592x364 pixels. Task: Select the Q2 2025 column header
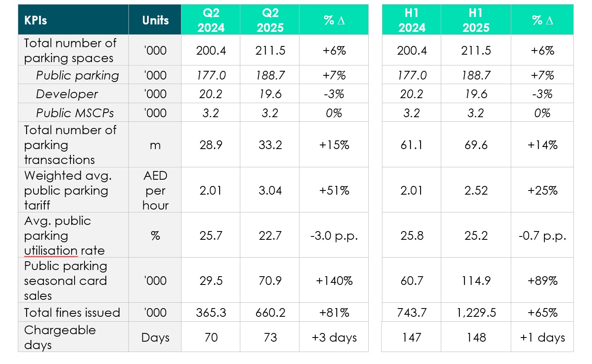pyautogui.click(x=270, y=20)
